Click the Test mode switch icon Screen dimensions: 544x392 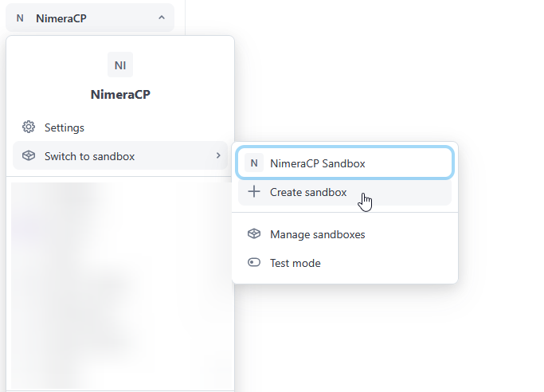254,263
